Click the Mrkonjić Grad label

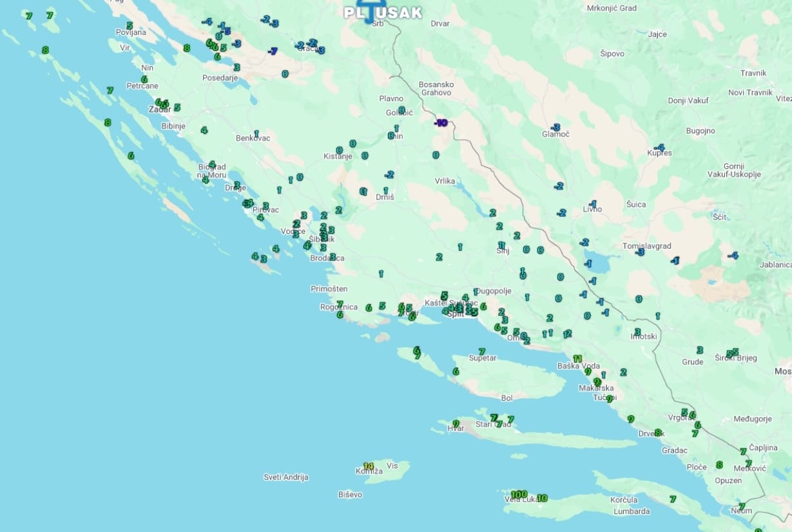[x=612, y=8]
